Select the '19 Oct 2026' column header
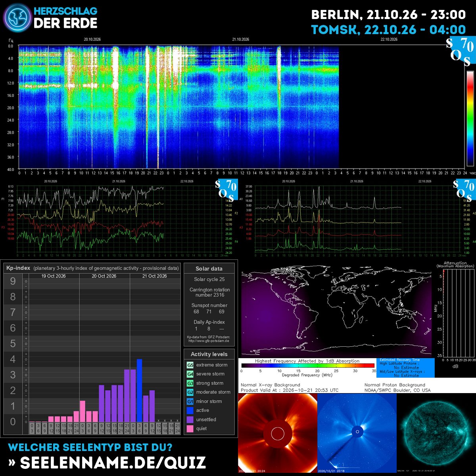 click(x=54, y=276)
